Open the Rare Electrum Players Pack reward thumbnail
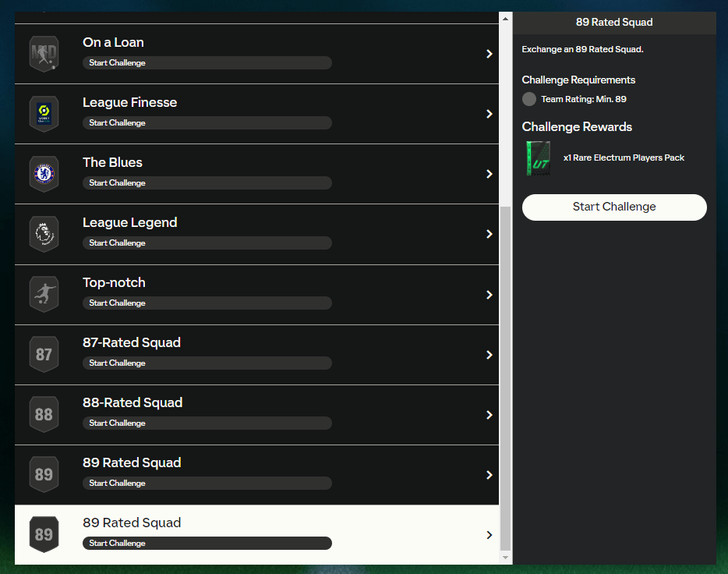The height and width of the screenshot is (574, 728). point(538,158)
